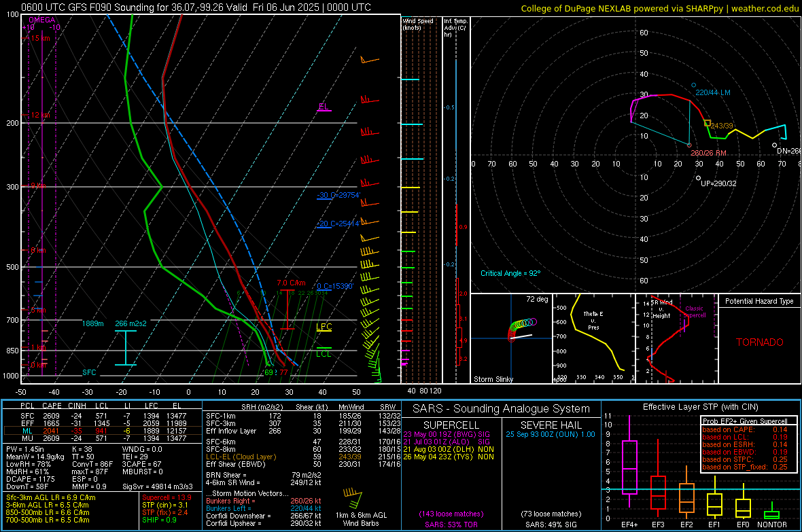
Task: Click the LCL-EL (Cloud Layer) row
Action: 303,457
